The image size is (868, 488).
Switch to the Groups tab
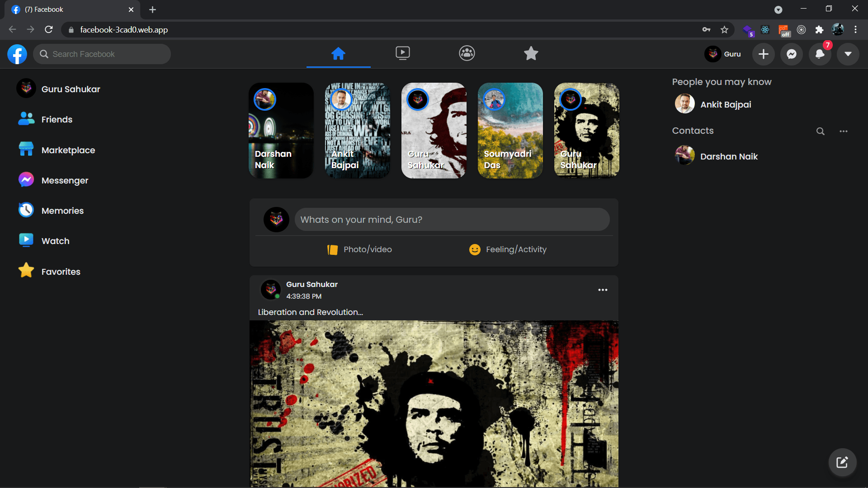(x=467, y=53)
